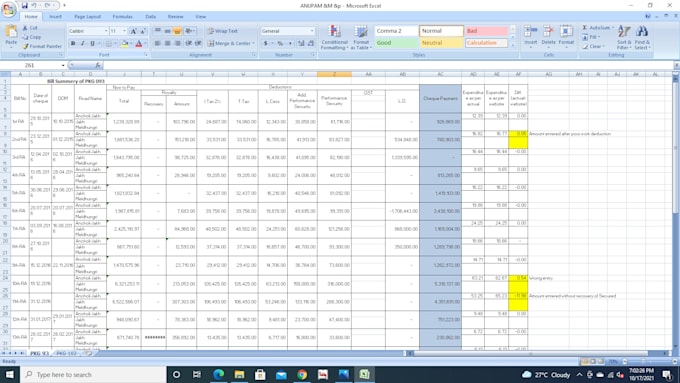
Task: Switch to the Insert ribbon tab
Action: pyautogui.click(x=56, y=16)
